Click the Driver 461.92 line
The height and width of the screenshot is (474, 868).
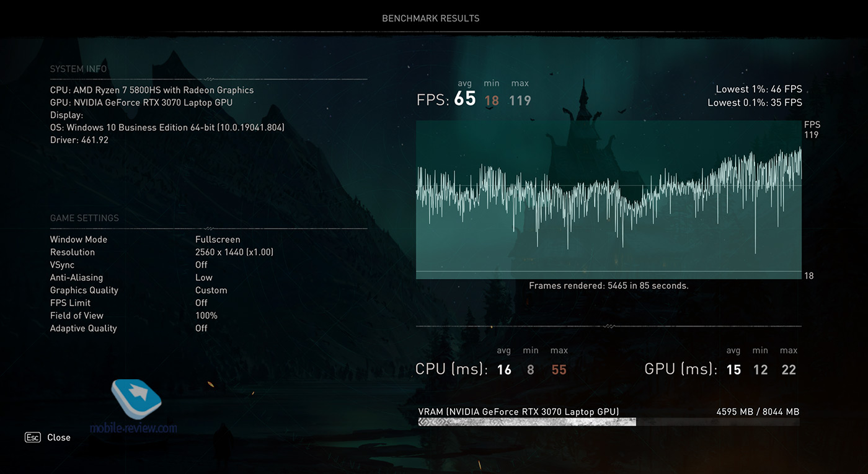(x=79, y=140)
